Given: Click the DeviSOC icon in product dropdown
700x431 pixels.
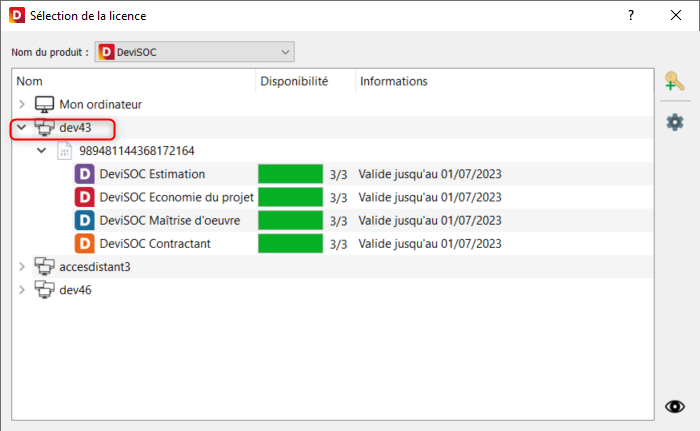Looking at the screenshot, I should coord(106,52).
